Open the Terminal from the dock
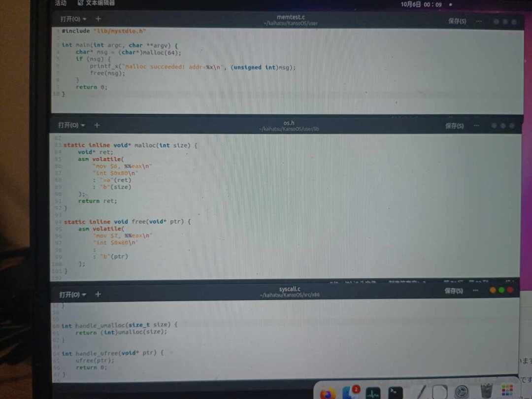Image resolution: width=532 pixels, height=399 pixels. coord(395,393)
